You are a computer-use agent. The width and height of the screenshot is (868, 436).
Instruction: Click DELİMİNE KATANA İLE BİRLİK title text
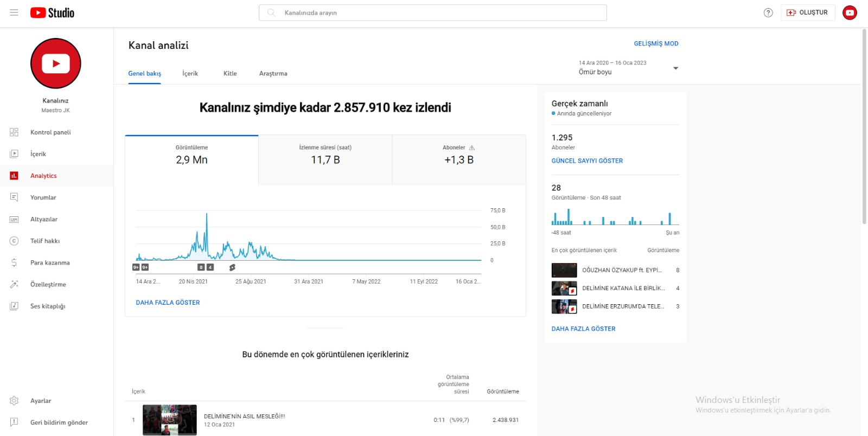coord(623,288)
